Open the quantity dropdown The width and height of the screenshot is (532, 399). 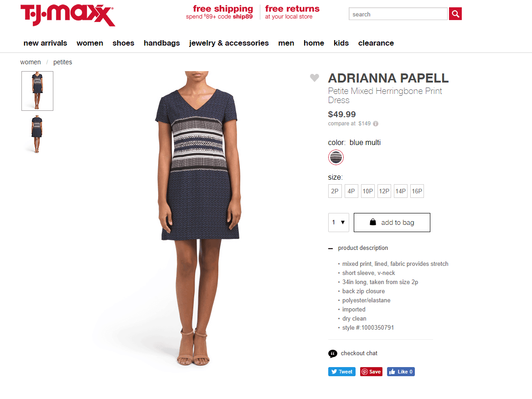click(x=339, y=223)
